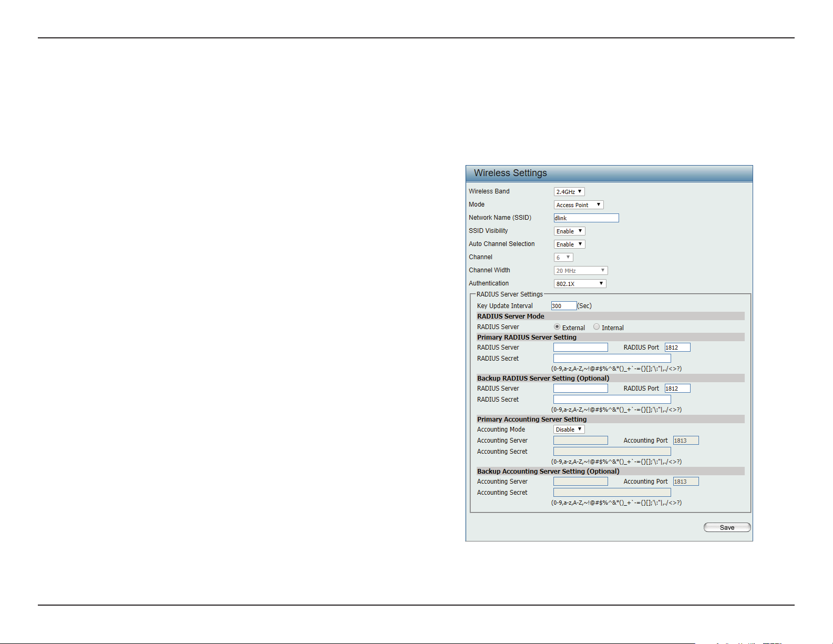833x644 pixels.
Task: Click the Wireless Band label
Action: 489,191
